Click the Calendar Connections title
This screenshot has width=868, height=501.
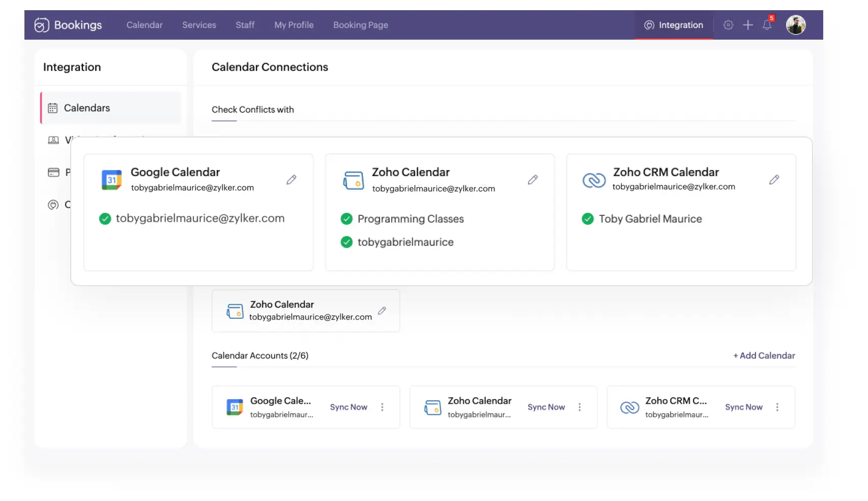270,67
